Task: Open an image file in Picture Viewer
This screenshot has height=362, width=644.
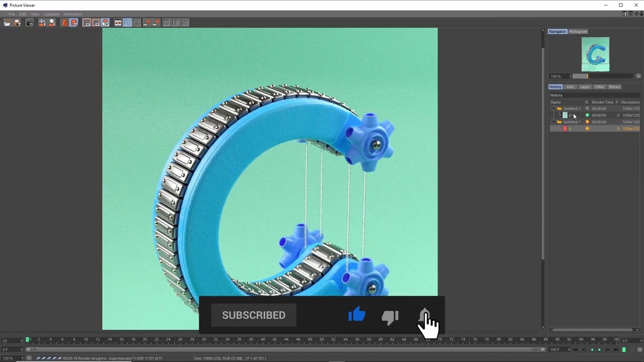Action: (x=8, y=23)
